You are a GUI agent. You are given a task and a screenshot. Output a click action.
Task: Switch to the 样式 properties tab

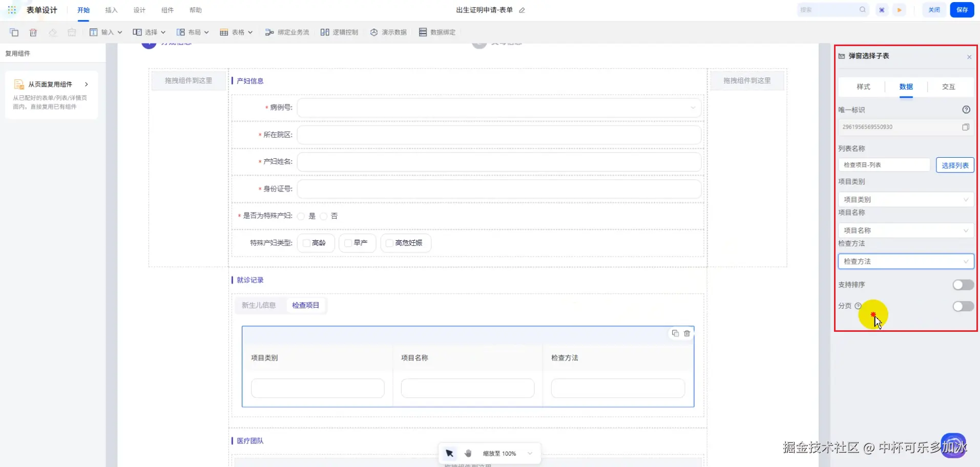[863, 87]
